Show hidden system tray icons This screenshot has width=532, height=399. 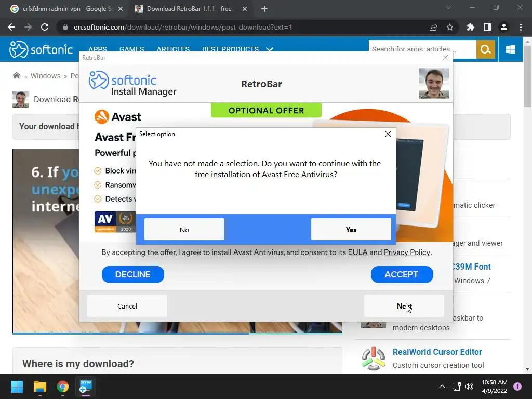pyautogui.click(x=442, y=387)
